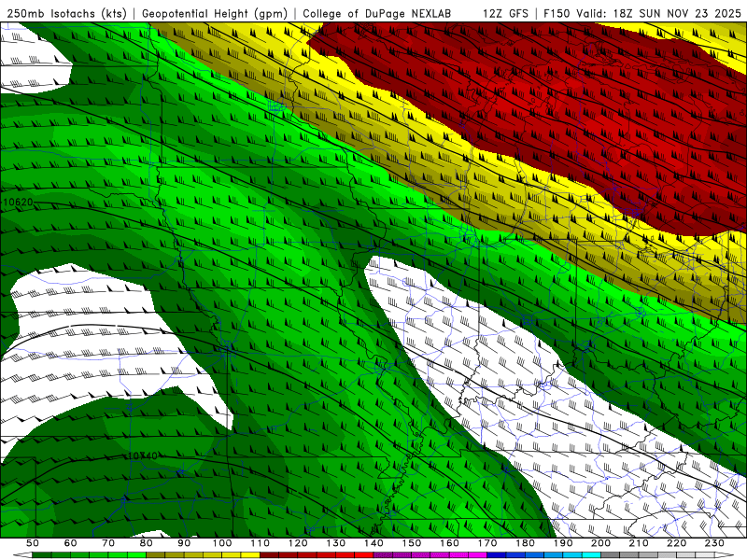747x560 pixels.
Task: Click the 'Valid: 18Z SUN NOV 23 2025' text
Action: click(x=659, y=13)
